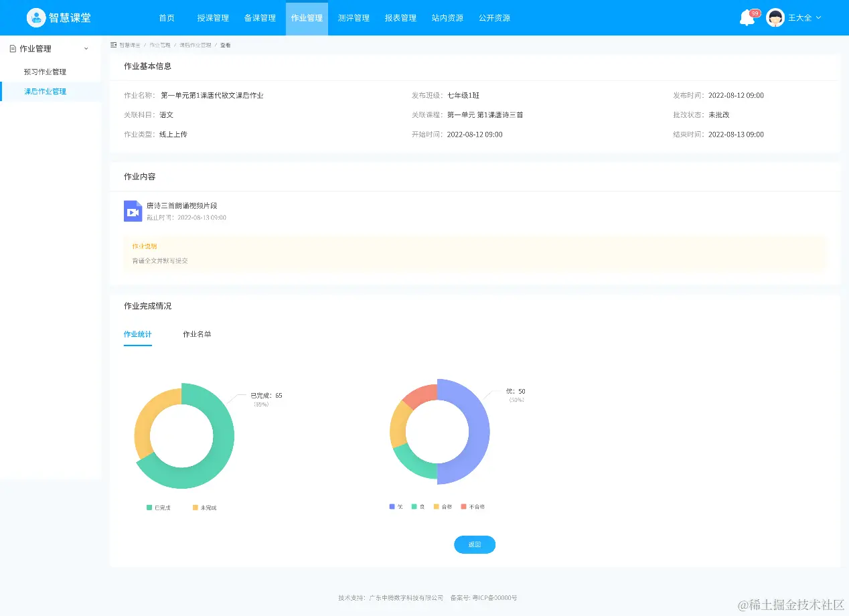Screen dimensions: 849x616
Task: Click the 作业管理 breadcrumb link
Action: point(160,45)
